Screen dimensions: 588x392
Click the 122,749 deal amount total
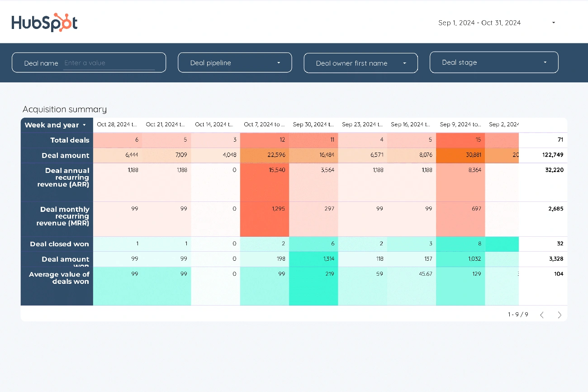[x=553, y=155]
